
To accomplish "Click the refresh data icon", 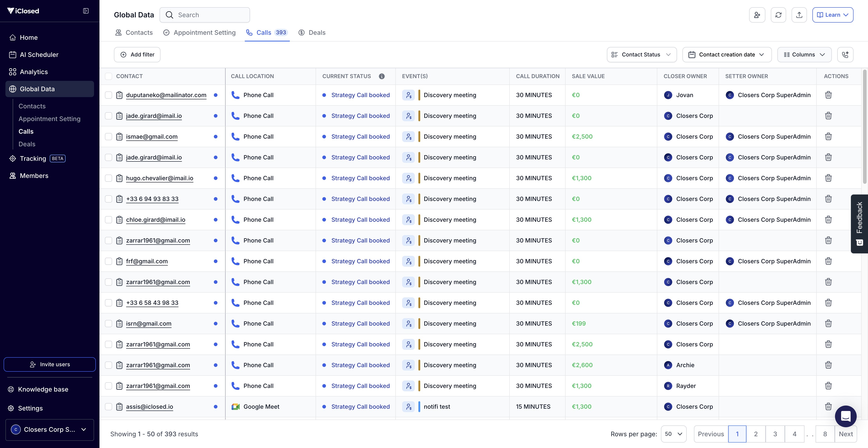I will pos(778,15).
